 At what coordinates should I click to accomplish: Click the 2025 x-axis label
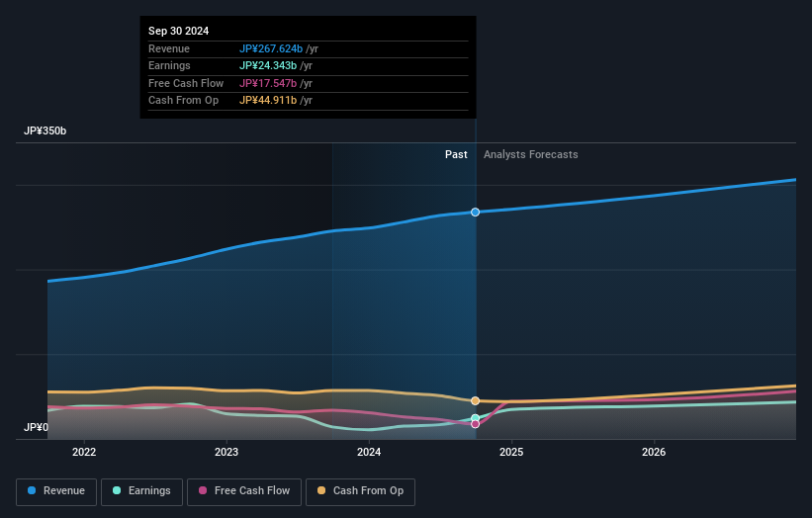click(511, 452)
